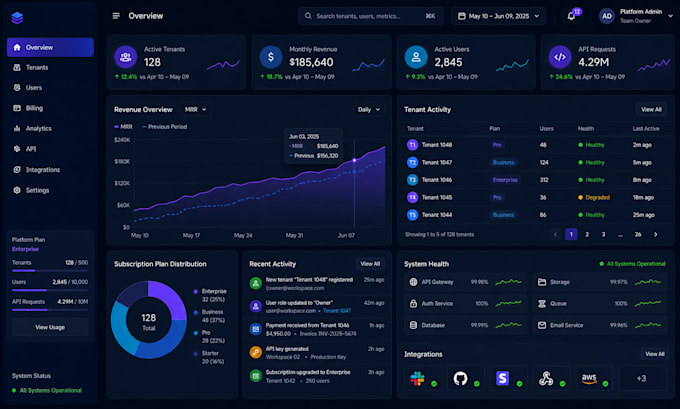Go to next tenant page arrow
The width and height of the screenshot is (680, 409).
tap(655, 234)
